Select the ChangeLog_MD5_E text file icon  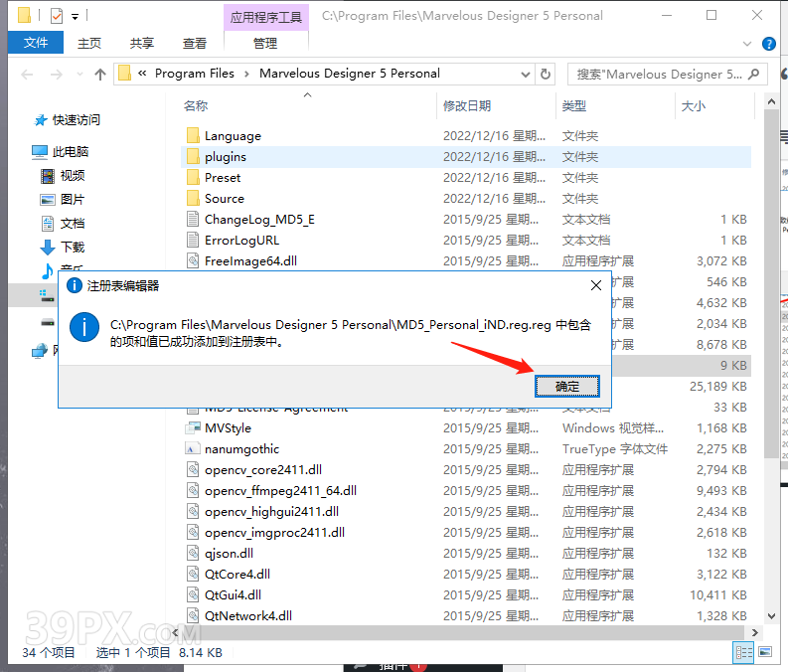(x=193, y=219)
